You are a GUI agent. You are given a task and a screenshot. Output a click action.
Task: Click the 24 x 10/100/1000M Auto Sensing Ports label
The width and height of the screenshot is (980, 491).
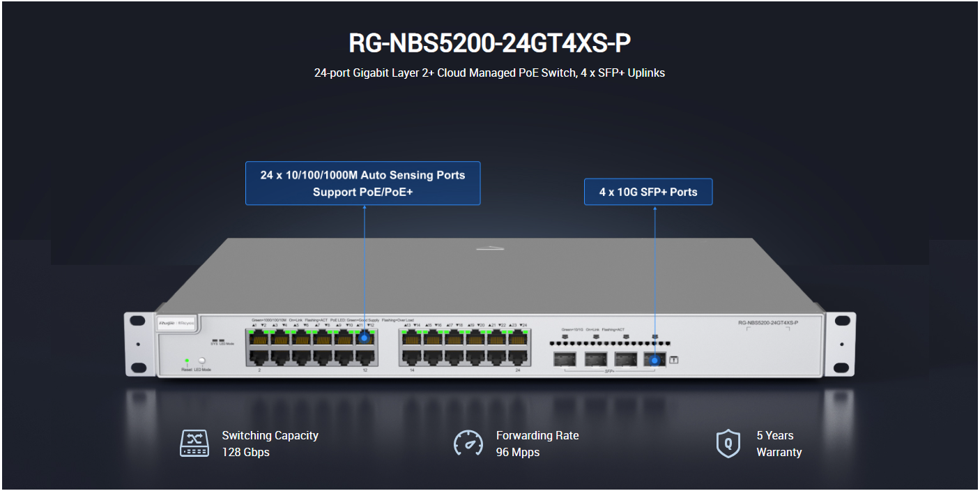click(x=362, y=183)
